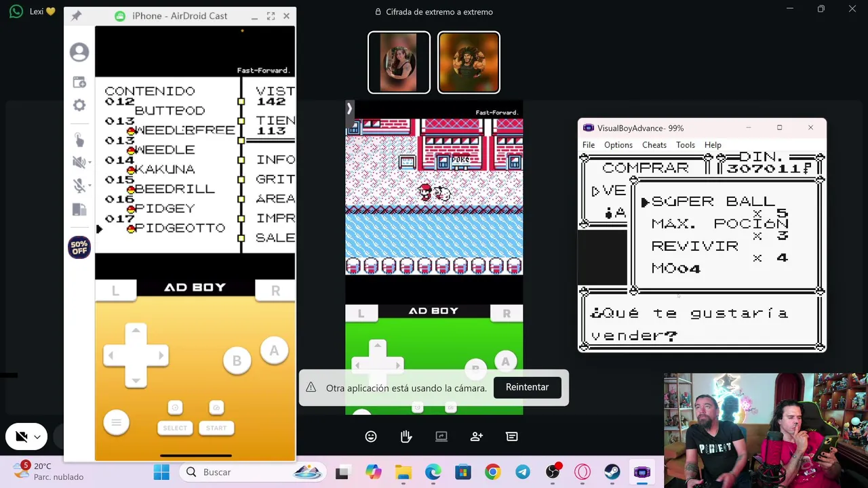The width and height of the screenshot is (868, 488).
Task: Tap D-pad right on orange emulator
Action: pyautogui.click(x=160, y=355)
